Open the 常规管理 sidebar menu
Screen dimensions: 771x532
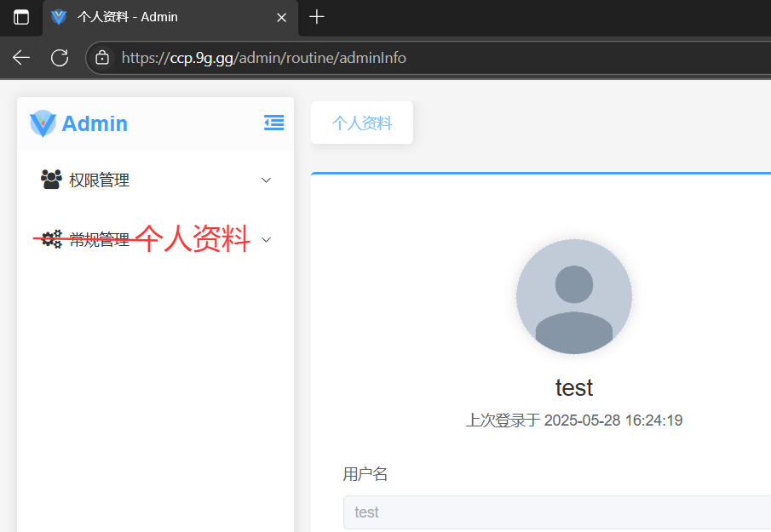(x=155, y=240)
